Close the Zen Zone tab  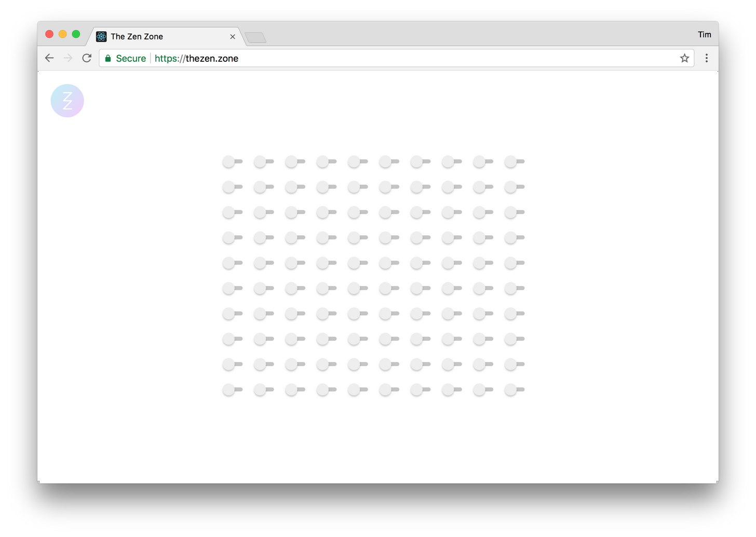[233, 36]
